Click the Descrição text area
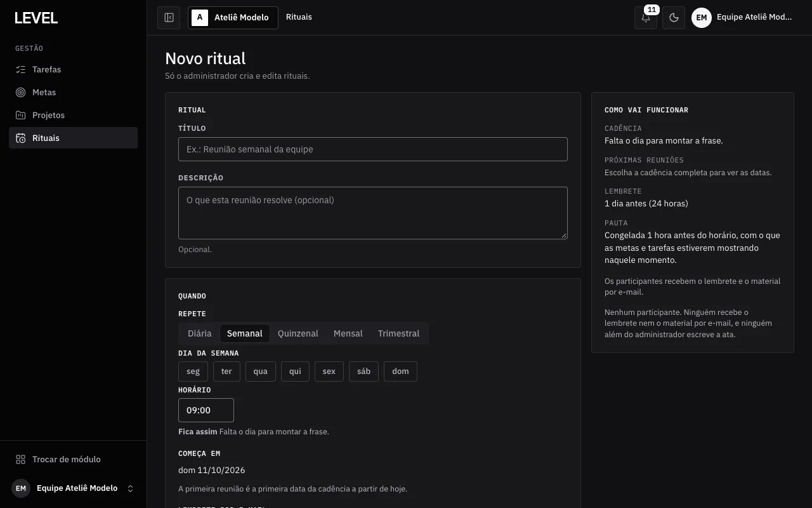 [373, 213]
